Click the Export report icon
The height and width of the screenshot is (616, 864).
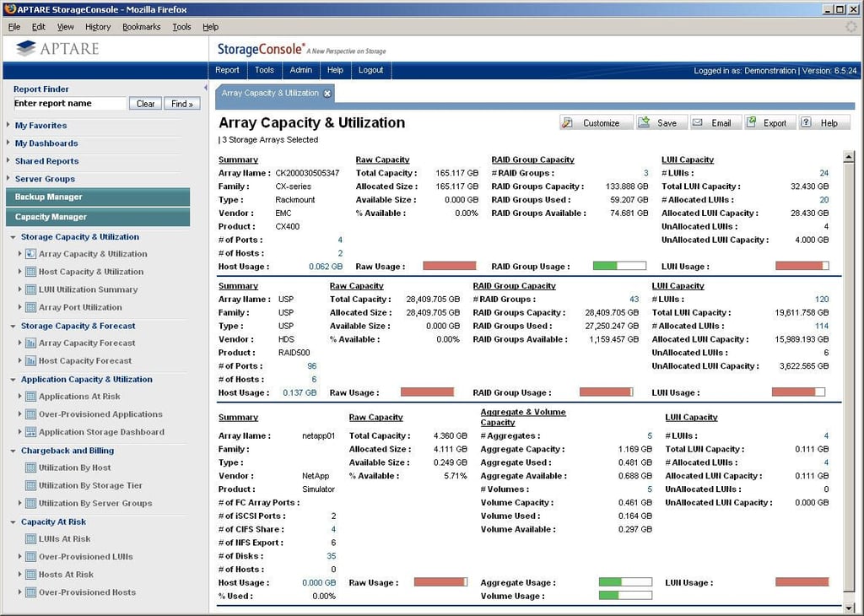pos(750,122)
